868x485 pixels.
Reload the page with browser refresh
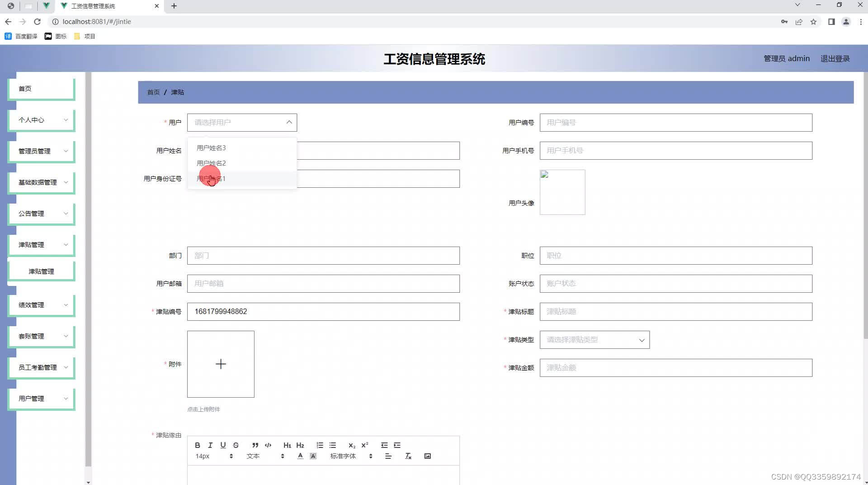pos(38,22)
